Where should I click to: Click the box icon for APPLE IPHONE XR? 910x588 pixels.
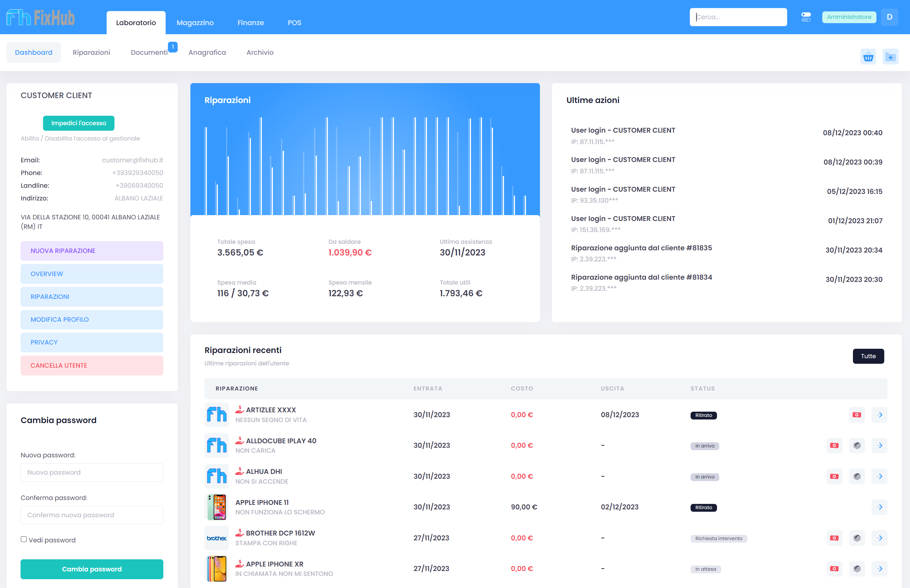tap(857, 568)
